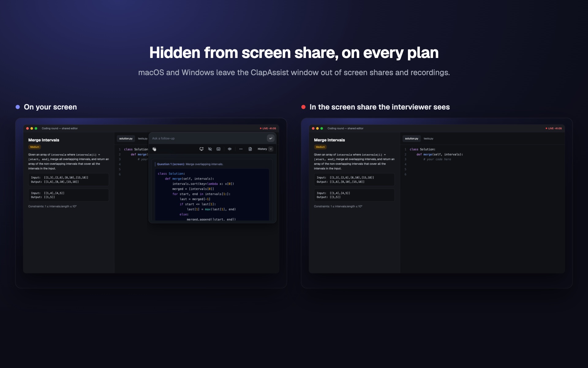The image size is (588, 368).
Task: Click the 'class Solution:' line in overlay answer
Action: coord(171,174)
